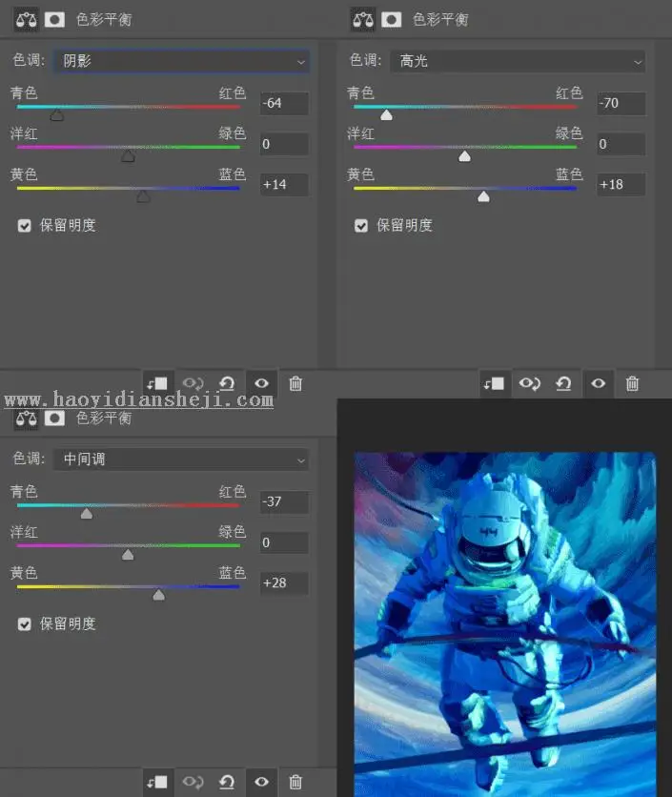Screen dimensions: 672x797
Task: Click the -64 value field in 阴影 panel
Action: click(284, 103)
